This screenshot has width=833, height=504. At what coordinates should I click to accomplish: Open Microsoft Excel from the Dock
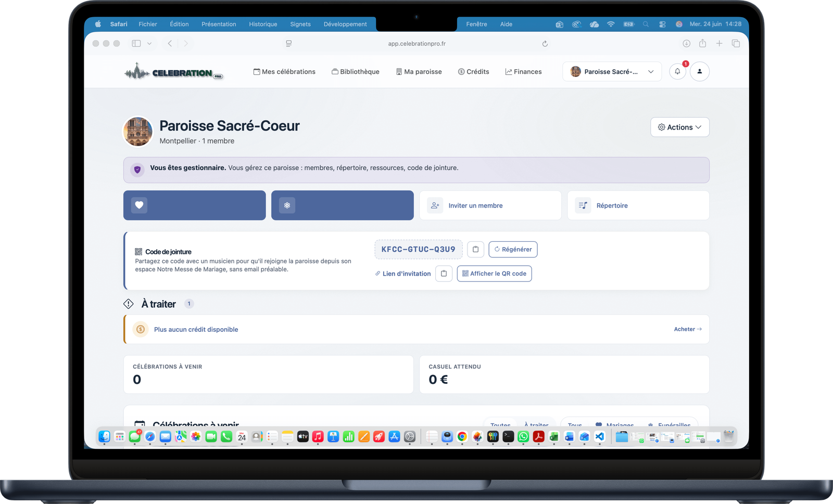coord(554,437)
